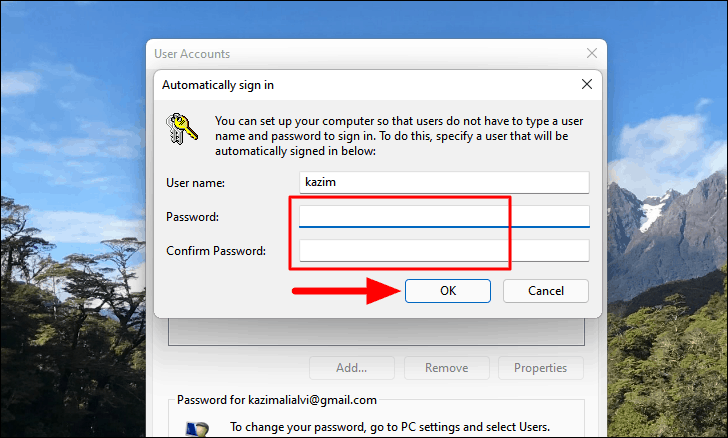Dismiss the dialog with Cancel
728x438 pixels.
[x=546, y=291]
